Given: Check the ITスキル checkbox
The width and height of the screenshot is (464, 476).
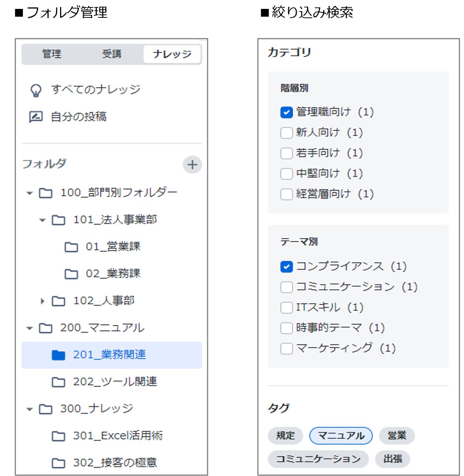Looking at the screenshot, I should (x=286, y=307).
